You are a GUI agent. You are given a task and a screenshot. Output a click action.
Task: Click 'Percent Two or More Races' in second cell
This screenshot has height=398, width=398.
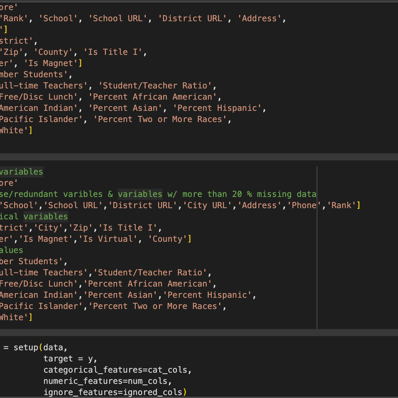(x=155, y=306)
